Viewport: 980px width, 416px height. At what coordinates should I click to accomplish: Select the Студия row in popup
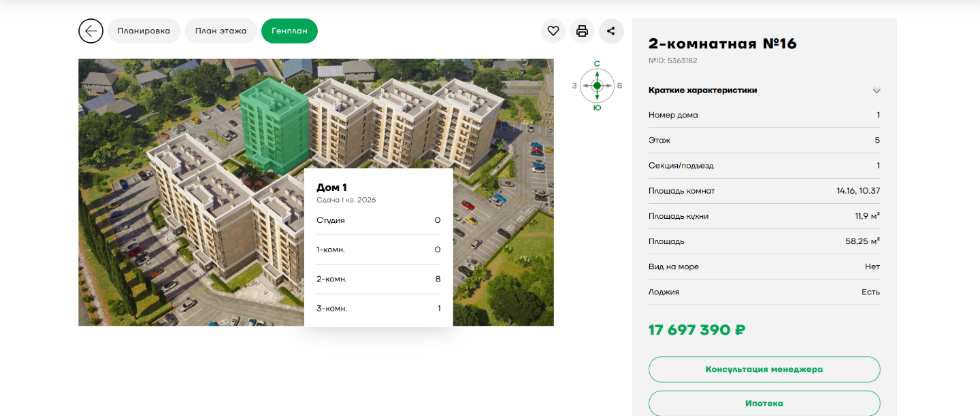coord(378,220)
